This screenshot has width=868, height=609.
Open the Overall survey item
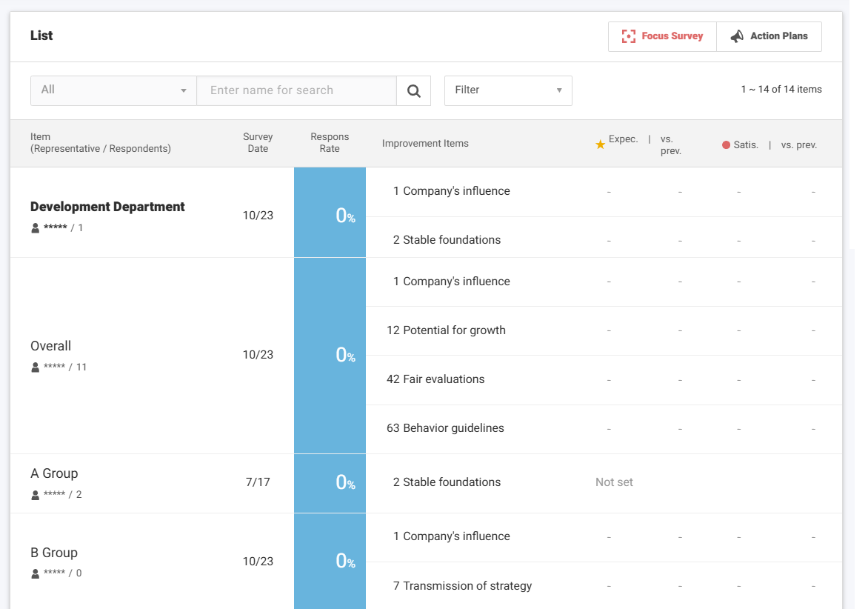coord(51,346)
